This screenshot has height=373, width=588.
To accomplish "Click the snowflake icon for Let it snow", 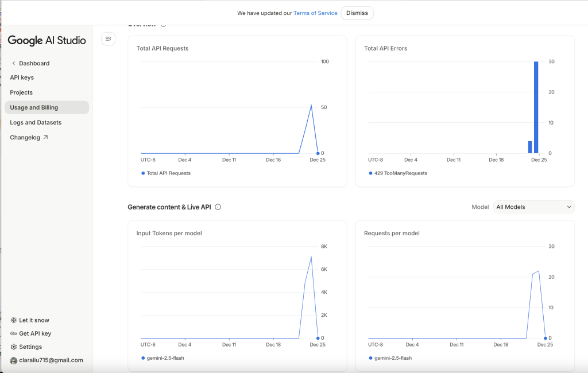I will pyautogui.click(x=14, y=320).
